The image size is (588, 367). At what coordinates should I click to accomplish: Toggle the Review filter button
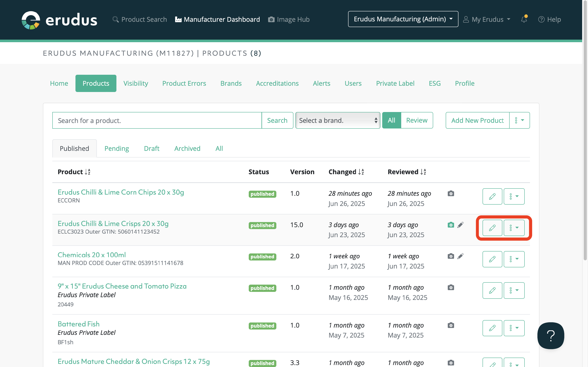(x=416, y=120)
